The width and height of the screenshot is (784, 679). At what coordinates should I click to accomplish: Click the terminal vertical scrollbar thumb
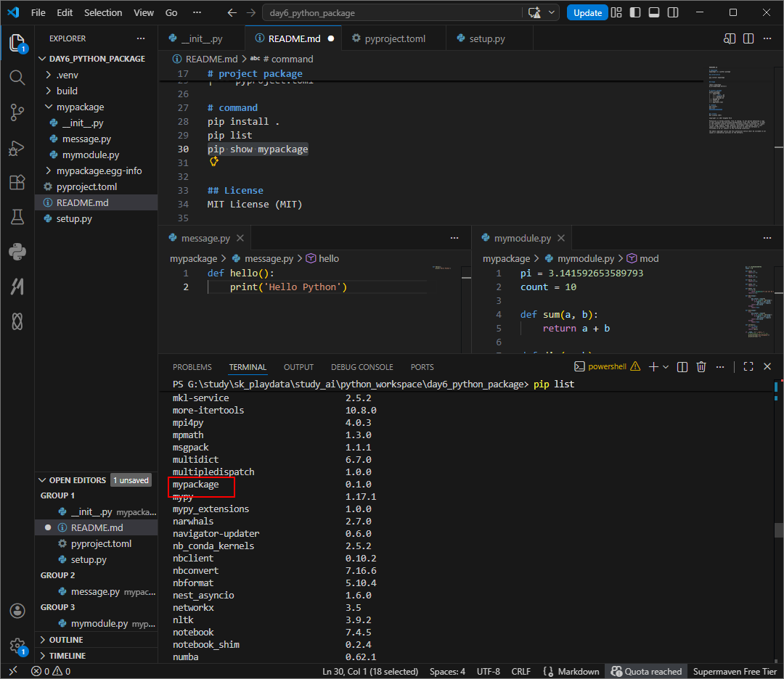click(778, 530)
